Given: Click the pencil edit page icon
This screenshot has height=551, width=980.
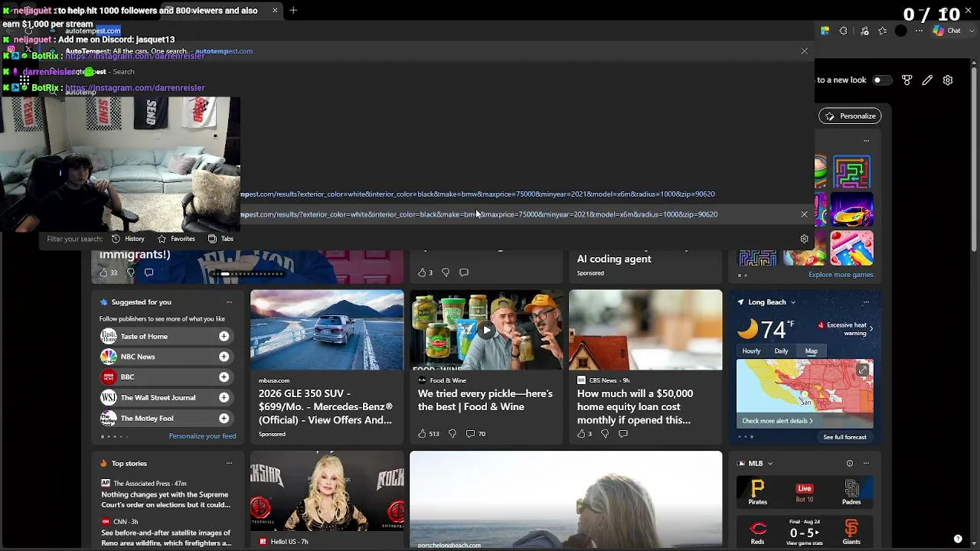Looking at the screenshot, I should 927,80.
